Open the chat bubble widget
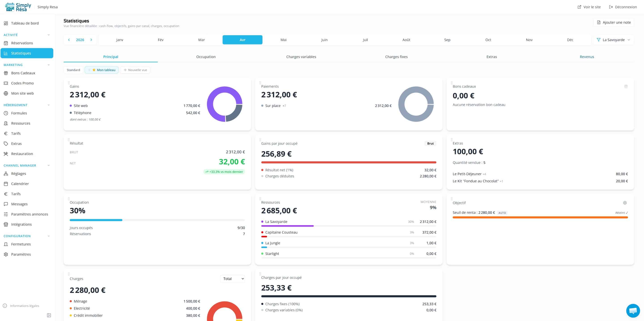Screen dimensions: 644x321 [633, 311]
